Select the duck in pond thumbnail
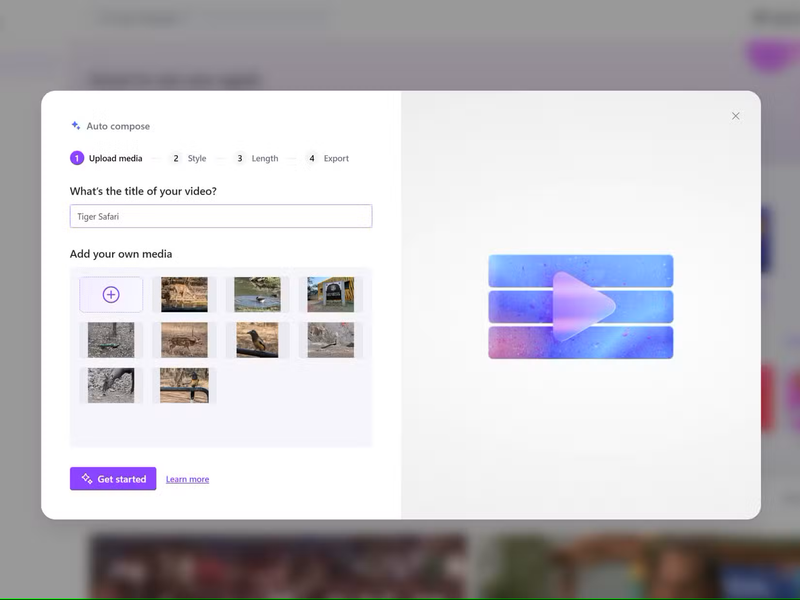Screen dimensions: 800x600 (x=259, y=294)
